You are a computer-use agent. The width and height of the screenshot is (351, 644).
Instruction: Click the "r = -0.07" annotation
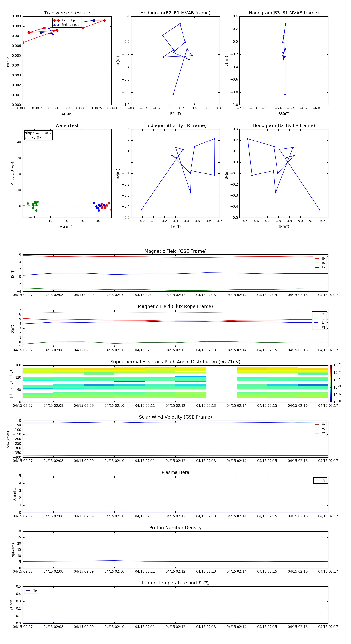[x=33, y=137]
